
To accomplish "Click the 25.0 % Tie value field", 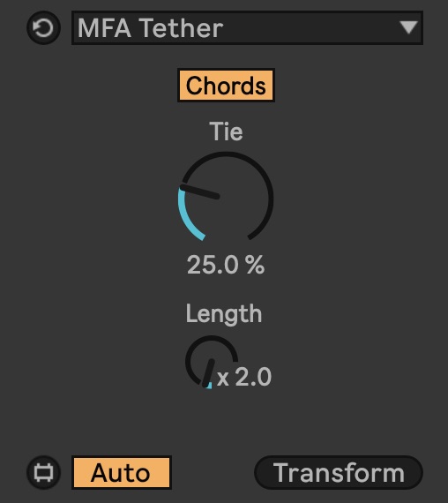I will pyautogui.click(x=226, y=265).
